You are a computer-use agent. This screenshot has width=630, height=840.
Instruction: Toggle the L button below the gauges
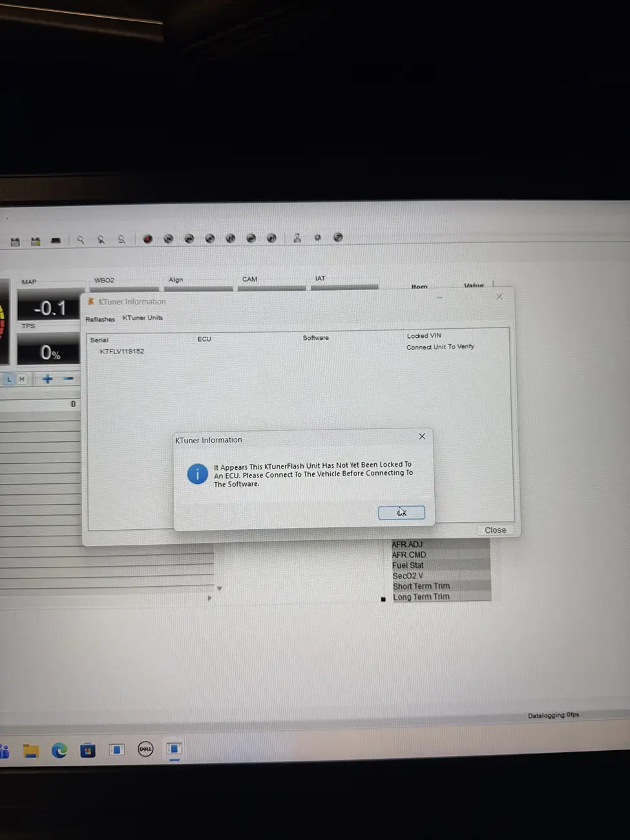click(x=9, y=379)
